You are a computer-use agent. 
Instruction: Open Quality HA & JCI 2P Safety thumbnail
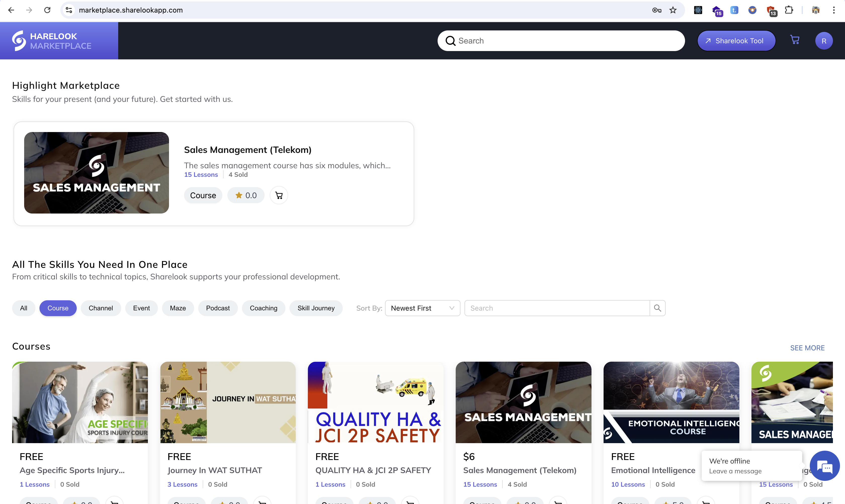[x=375, y=402]
